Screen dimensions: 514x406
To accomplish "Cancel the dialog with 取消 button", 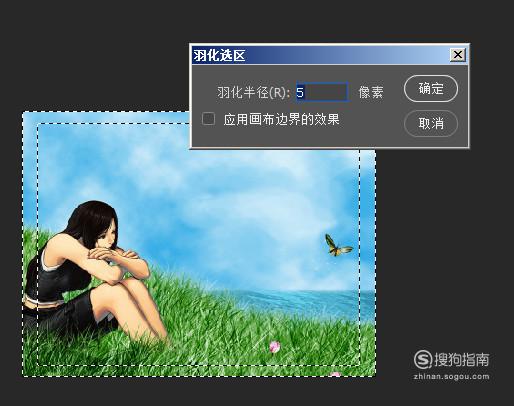I will 431,124.
